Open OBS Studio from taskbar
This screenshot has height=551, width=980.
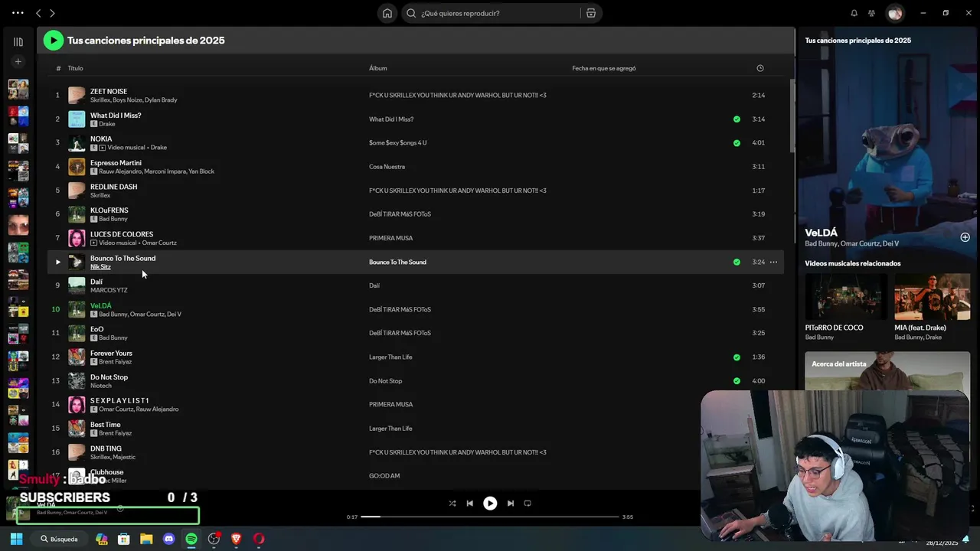[214, 539]
